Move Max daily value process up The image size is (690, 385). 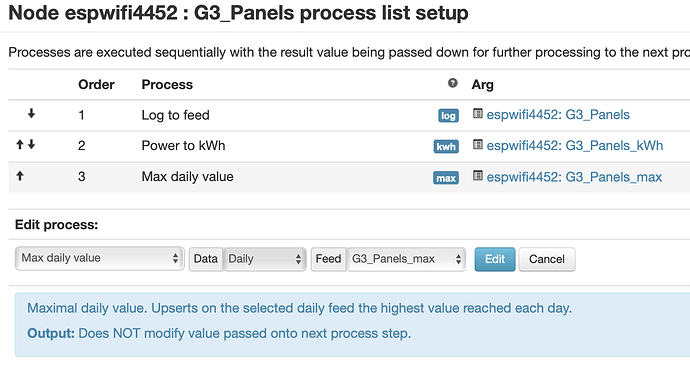[x=20, y=176]
